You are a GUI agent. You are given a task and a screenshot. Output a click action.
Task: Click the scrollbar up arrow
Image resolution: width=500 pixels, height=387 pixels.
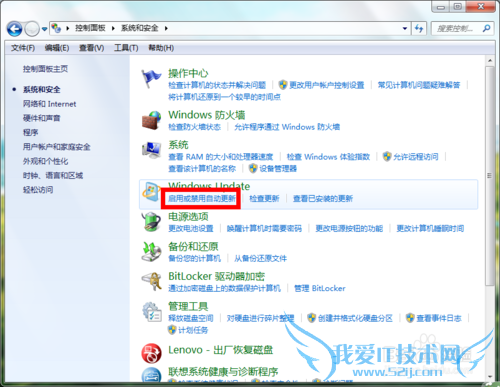490,61
